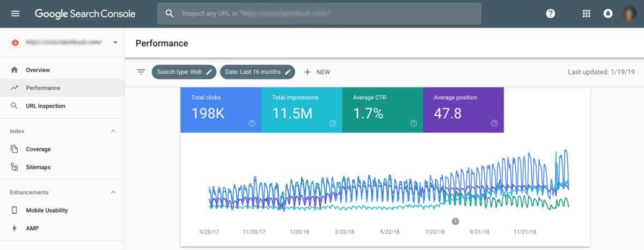Viewport: 644px width, 250px height.
Task: Collapse the Index section
Action: pyautogui.click(x=113, y=131)
